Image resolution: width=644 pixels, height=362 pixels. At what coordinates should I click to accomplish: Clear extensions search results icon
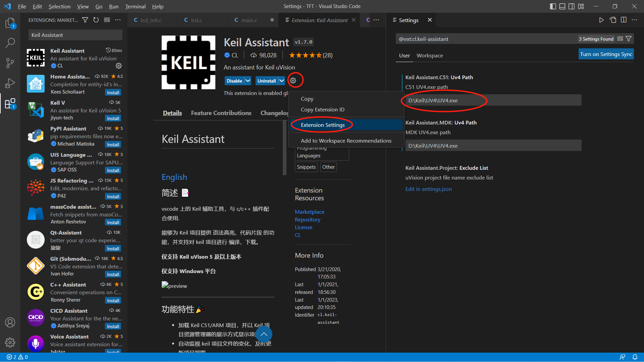pos(107,20)
